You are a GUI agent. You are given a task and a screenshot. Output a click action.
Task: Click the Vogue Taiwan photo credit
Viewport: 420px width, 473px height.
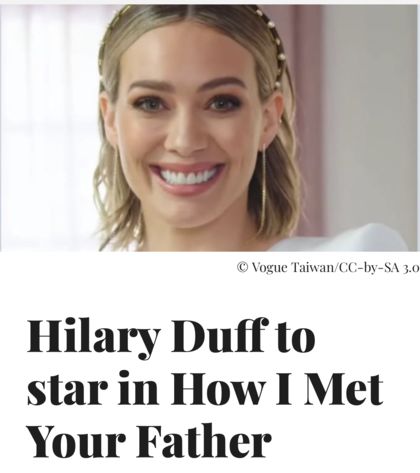pyautogui.click(x=292, y=267)
